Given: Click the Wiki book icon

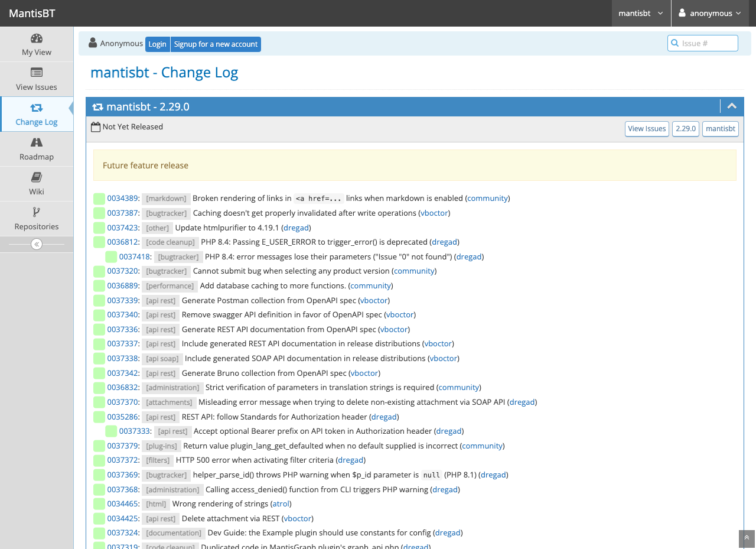Looking at the screenshot, I should pyautogui.click(x=37, y=177).
